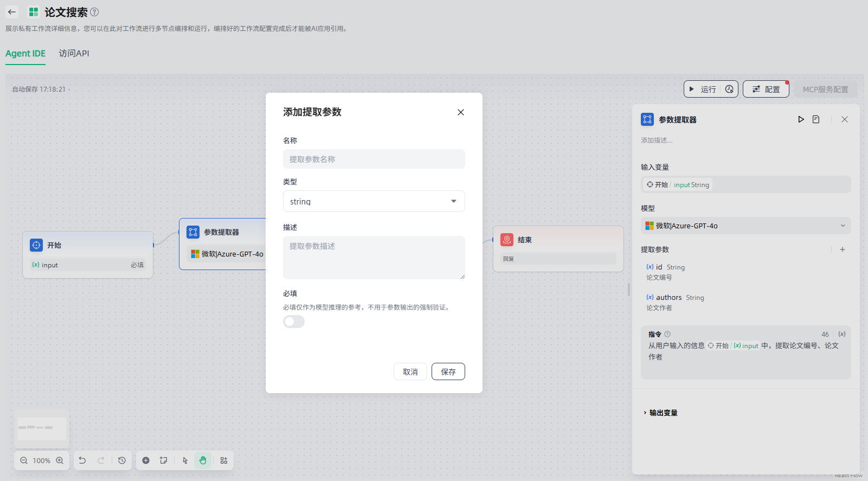Click the 提取参数名称 name input field
Image resolution: width=868 pixels, height=481 pixels.
coord(374,159)
